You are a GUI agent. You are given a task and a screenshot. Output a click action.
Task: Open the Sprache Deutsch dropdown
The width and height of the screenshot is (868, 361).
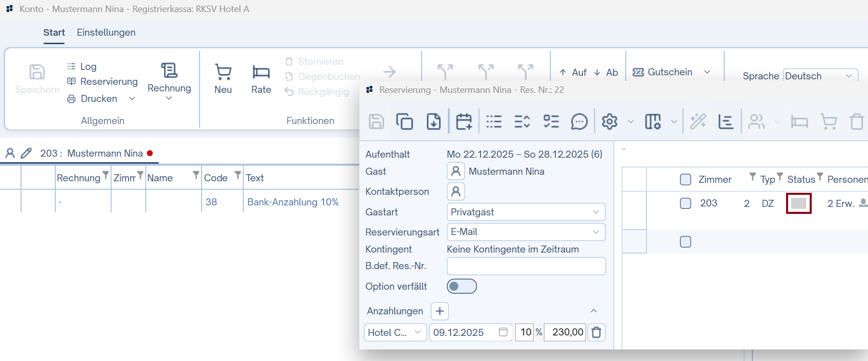[820, 76]
